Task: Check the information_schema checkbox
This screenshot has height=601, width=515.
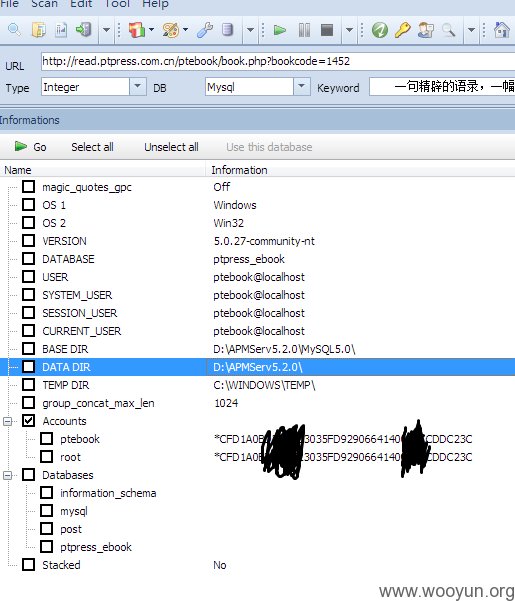Action: [x=46, y=493]
